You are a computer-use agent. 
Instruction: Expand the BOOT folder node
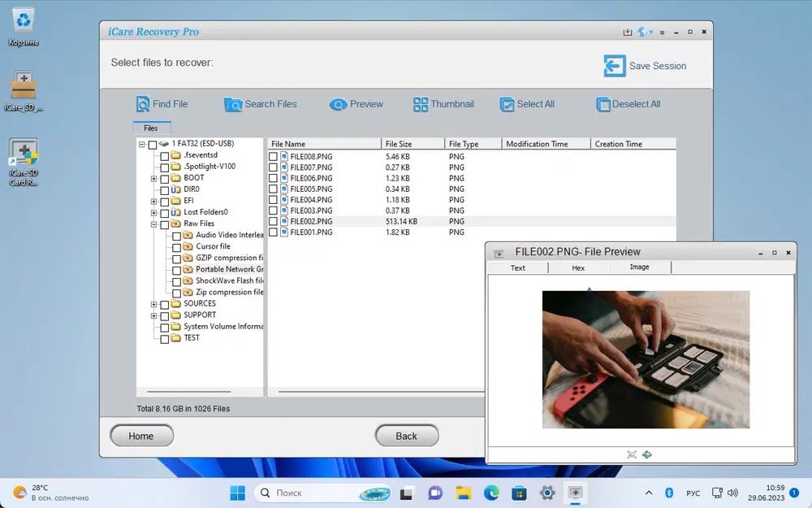[153, 179]
